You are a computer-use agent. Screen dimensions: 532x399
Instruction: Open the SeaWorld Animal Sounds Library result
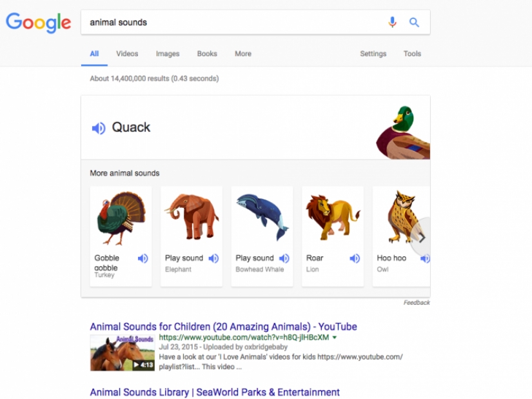[x=213, y=392]
